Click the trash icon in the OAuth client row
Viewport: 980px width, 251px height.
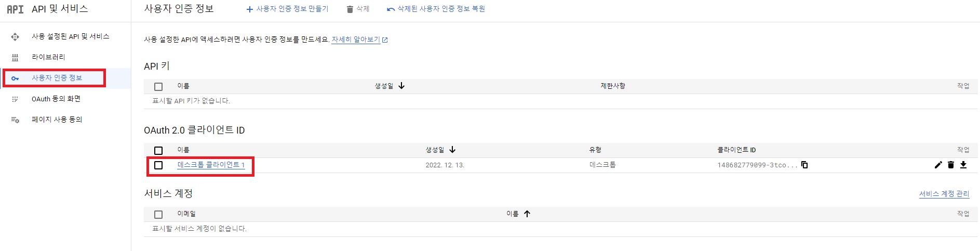951,165
